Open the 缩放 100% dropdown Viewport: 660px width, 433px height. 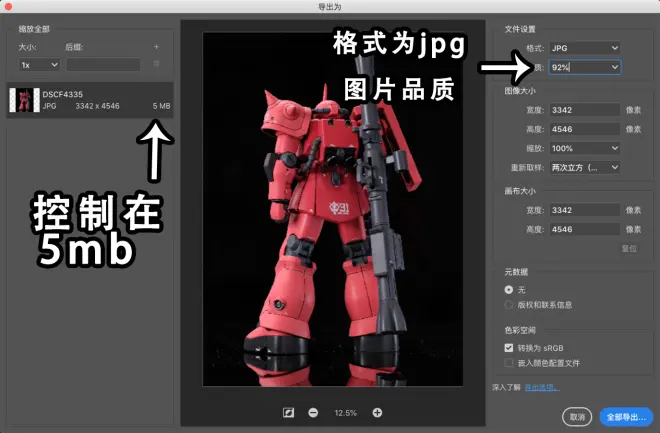tap(585, 148)
